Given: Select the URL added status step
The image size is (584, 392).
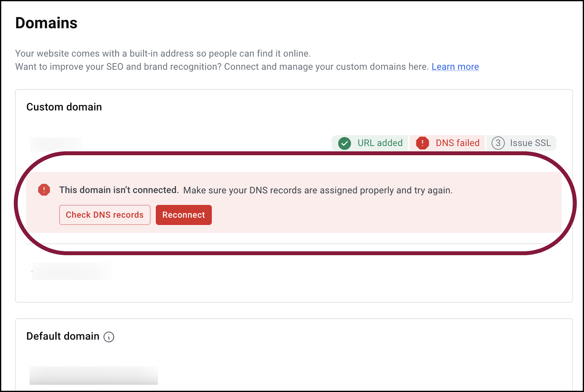Looking at the screenshot, I should pos(370,143).
